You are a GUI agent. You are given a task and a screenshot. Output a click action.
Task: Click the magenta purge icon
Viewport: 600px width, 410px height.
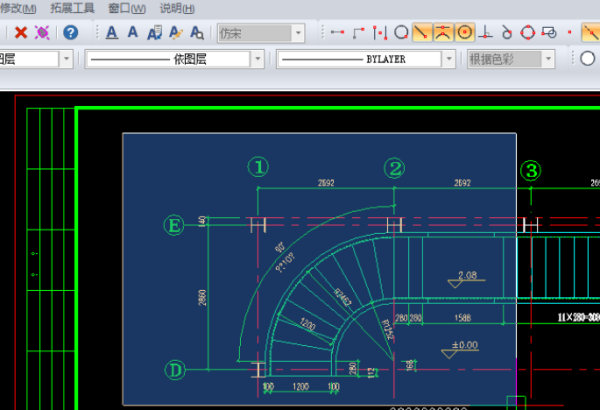(x=42, y=33)
